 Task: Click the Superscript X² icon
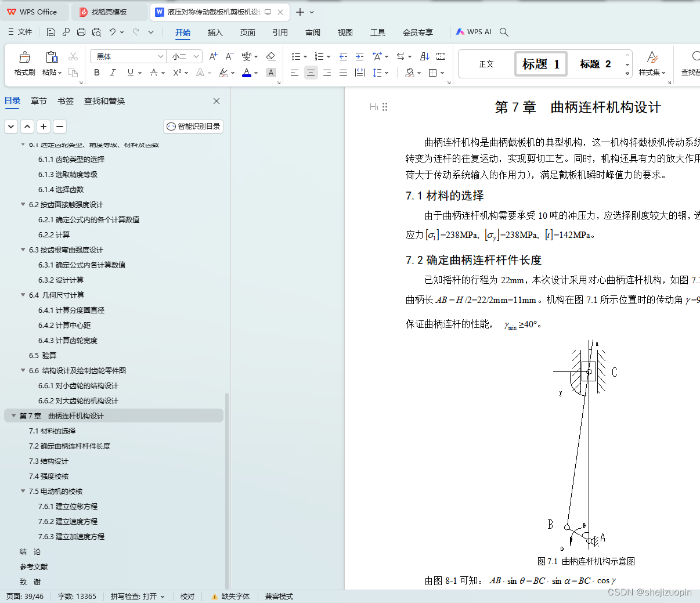pos(178,73)
